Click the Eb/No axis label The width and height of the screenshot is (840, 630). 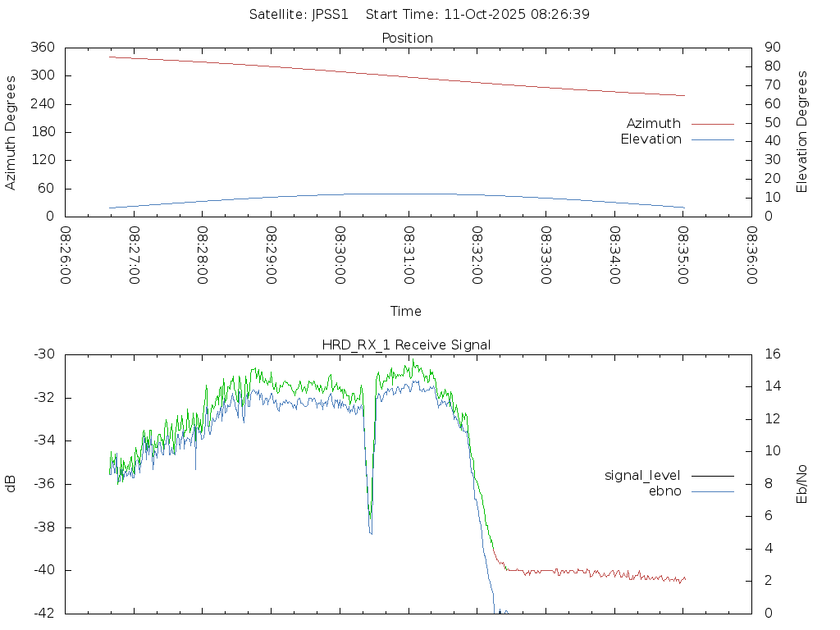(802, 484)
